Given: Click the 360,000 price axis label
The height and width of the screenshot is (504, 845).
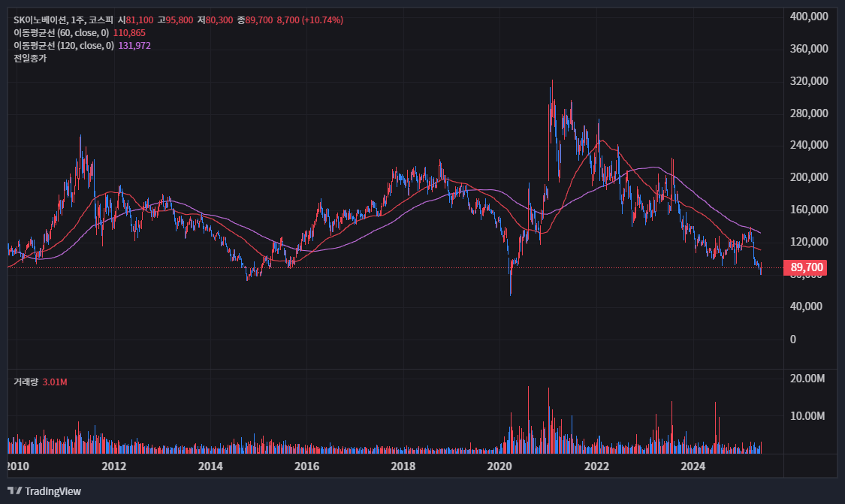Looking at the screenshot, I should pos(809,49).
